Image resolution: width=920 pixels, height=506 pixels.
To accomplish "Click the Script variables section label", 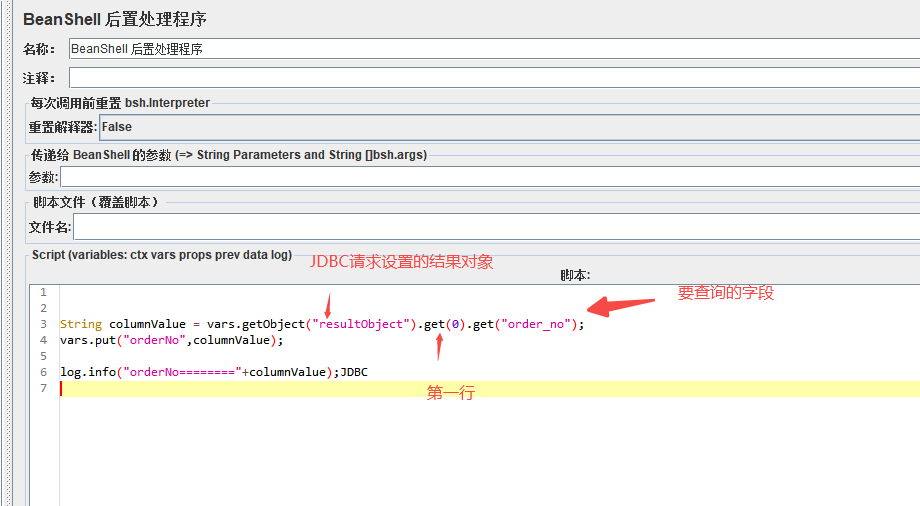I will point(162,255).
